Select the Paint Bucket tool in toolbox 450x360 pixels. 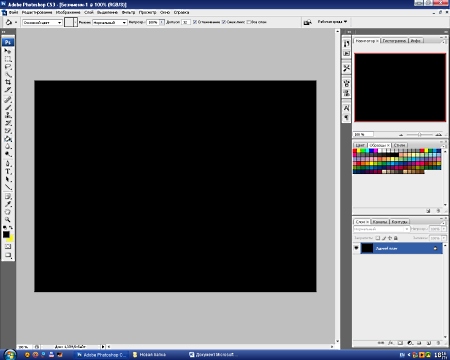coord(8,139)
